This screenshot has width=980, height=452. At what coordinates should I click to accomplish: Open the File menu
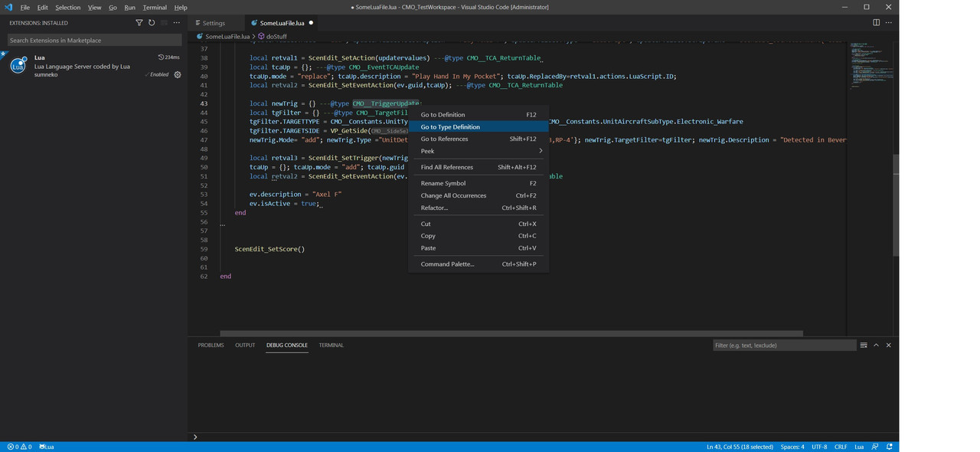[x=25, y=7]
